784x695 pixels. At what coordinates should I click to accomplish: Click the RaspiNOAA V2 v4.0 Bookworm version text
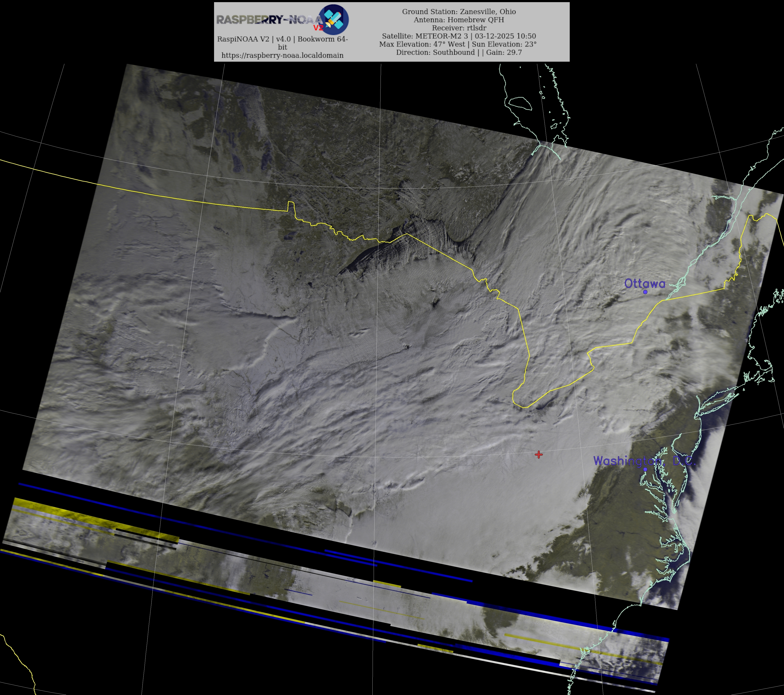(282, 39)
